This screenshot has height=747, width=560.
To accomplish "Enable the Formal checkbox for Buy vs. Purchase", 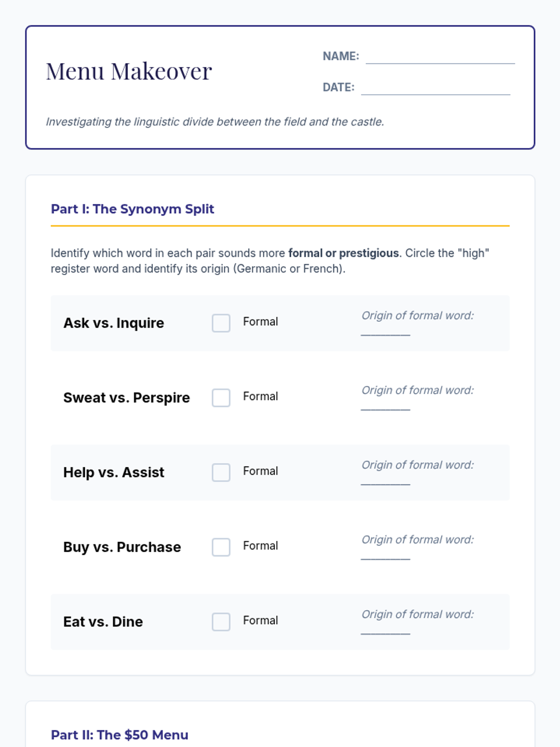I will pos(221,547).
